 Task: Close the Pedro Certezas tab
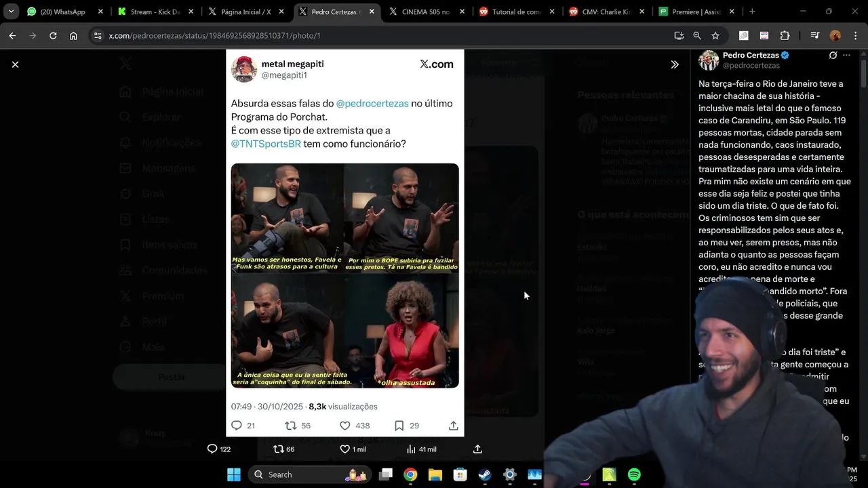click(x=372, y=12)
